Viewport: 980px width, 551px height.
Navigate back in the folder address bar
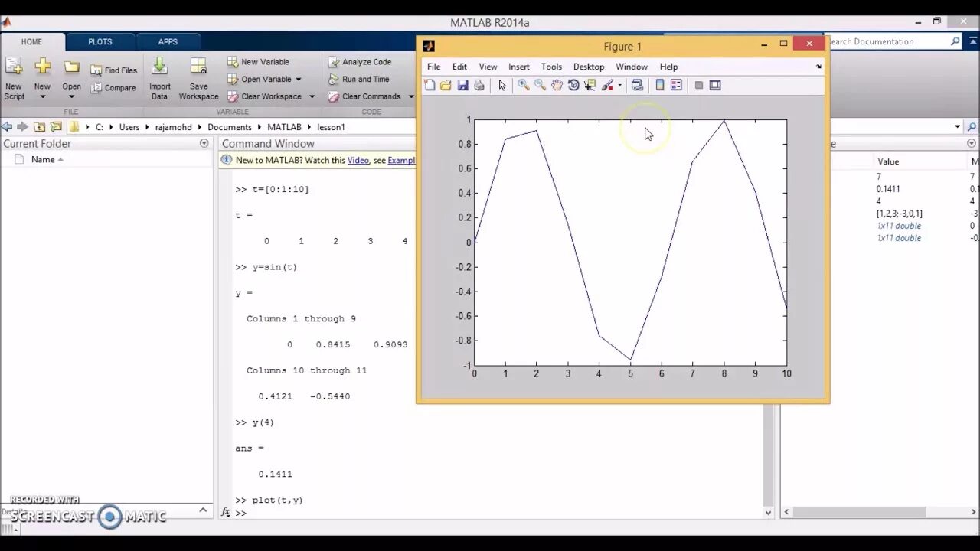click(7, 127)
